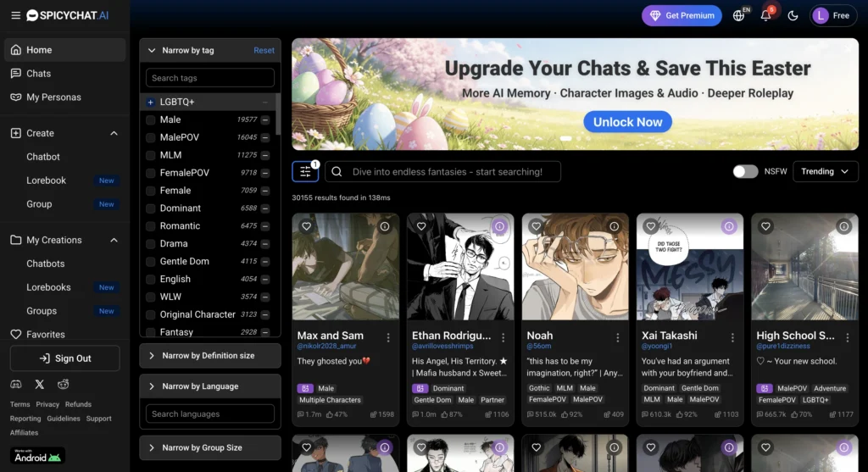The height and width of the screenshot is (472, 868).
Task: Toggle the NSFW switch
Action: (745, 171)
